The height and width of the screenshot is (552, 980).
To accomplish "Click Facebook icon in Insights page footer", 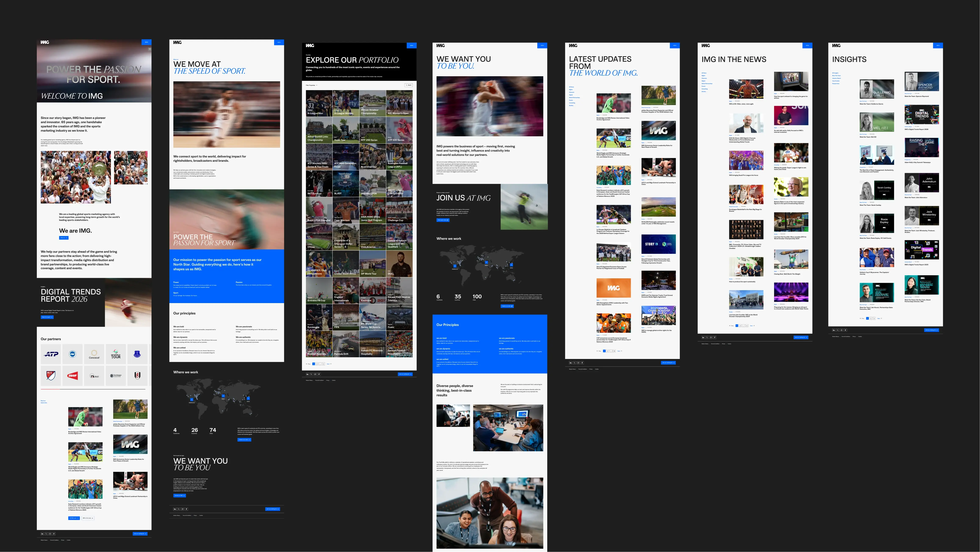I will [845, 330].
